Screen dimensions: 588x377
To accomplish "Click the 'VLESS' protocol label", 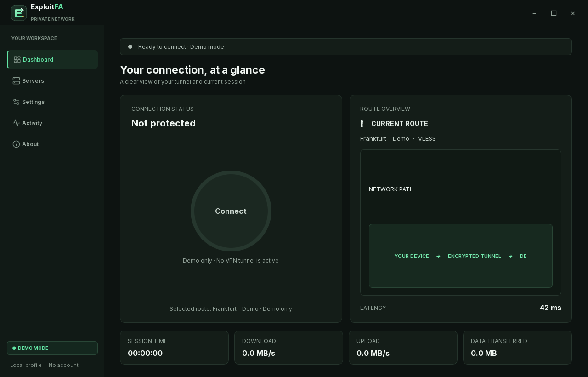I will [427, 138].
